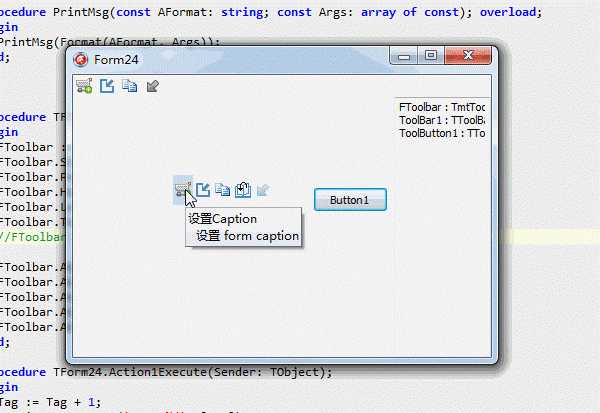
Task: Click the blue arrow-box icon in the middle toolbar
Action: pos(203,190)
